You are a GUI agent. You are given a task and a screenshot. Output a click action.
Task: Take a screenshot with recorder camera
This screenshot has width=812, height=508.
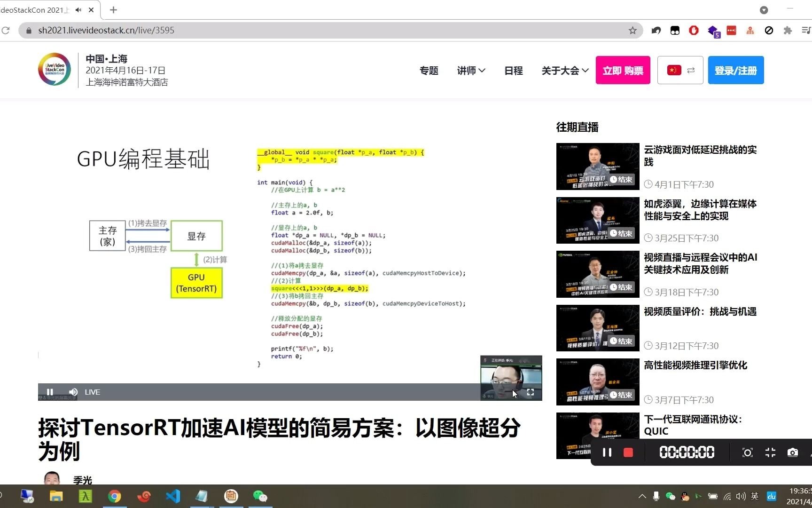click(x=792, y=452)
